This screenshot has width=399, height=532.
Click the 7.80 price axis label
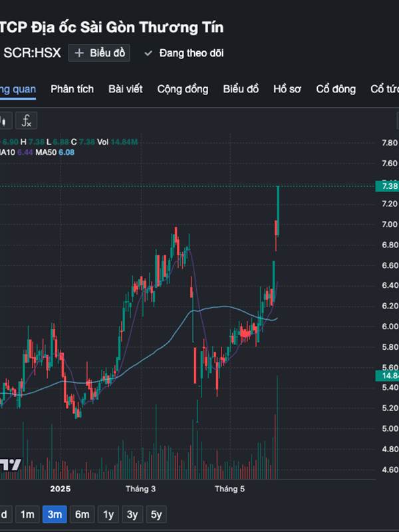tap(390, 143)
